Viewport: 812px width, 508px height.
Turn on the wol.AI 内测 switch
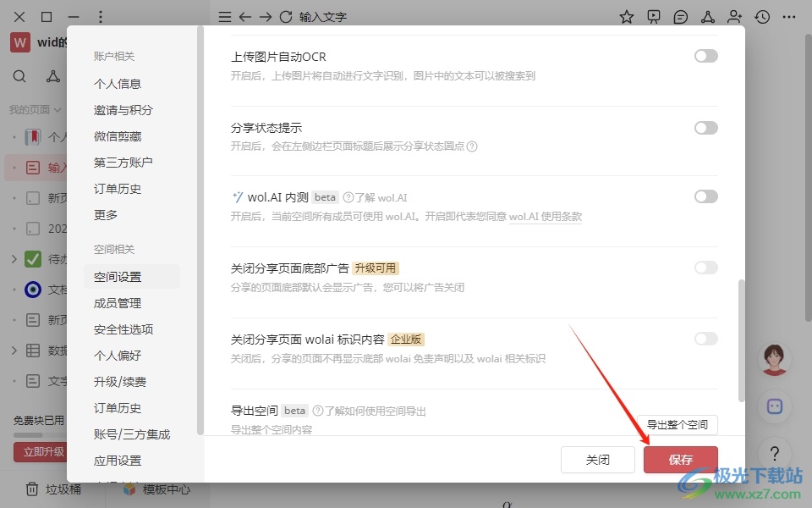point(705,196)
